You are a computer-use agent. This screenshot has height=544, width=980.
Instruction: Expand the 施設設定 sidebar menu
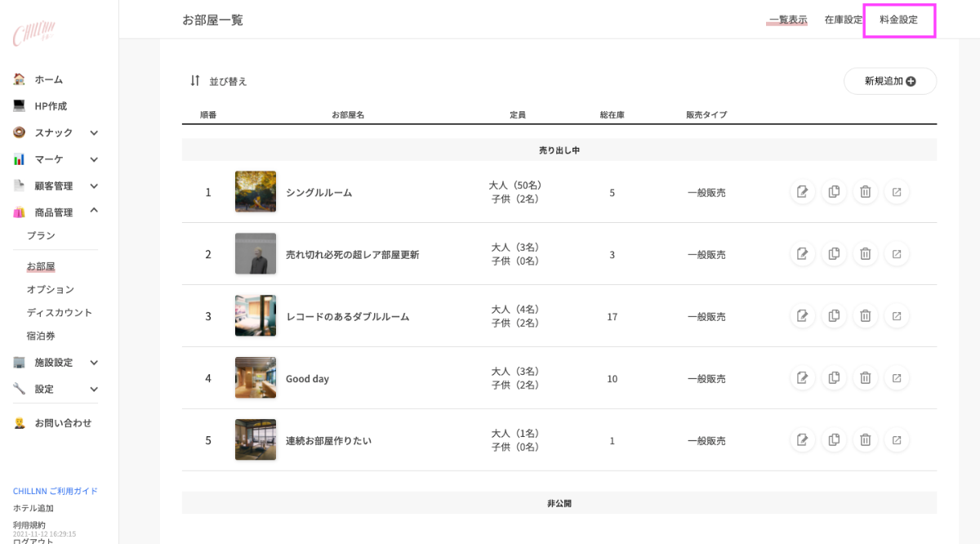[94, 363]
